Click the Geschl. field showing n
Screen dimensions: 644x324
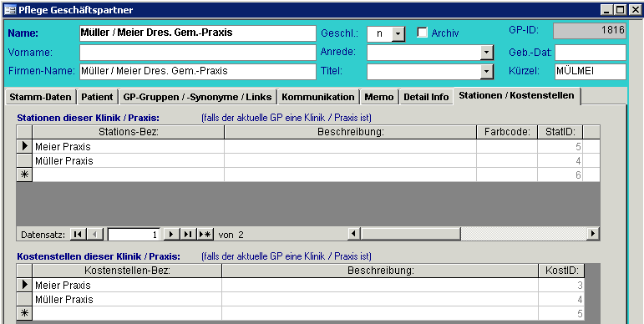[379, 34]
